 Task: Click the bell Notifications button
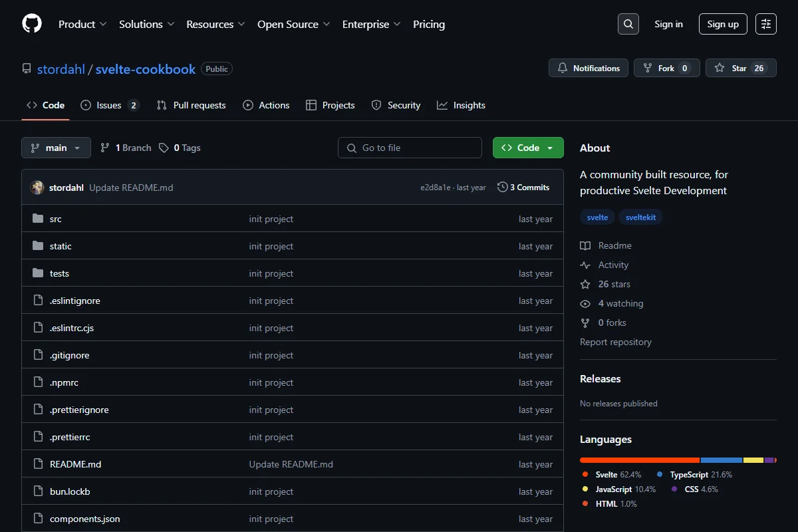pyautogui.click(x=589, y=68)
